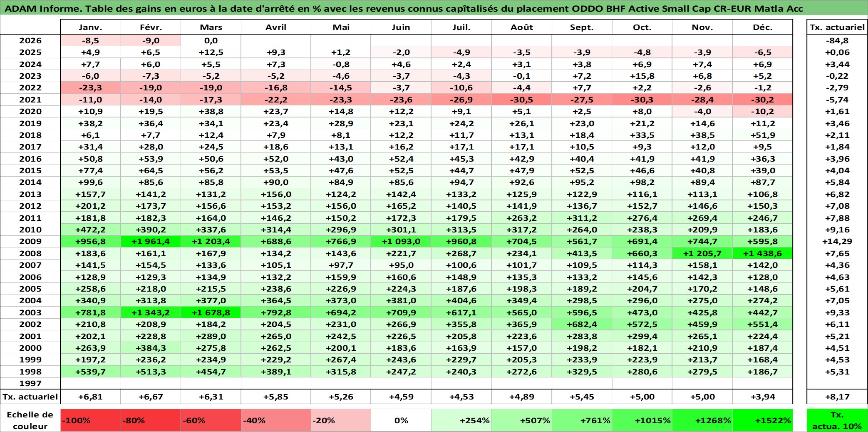Select the +254% light green swatch
868x432 pixels.
click(x=461, y=420)
